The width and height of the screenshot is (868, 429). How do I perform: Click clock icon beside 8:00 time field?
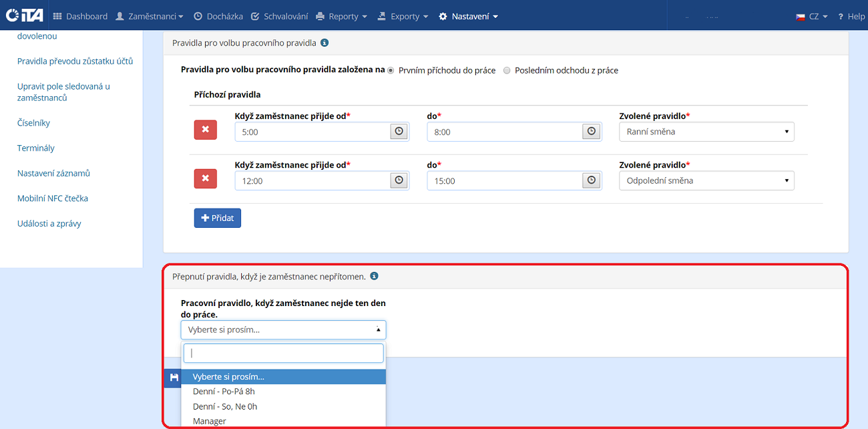point(591,132)
